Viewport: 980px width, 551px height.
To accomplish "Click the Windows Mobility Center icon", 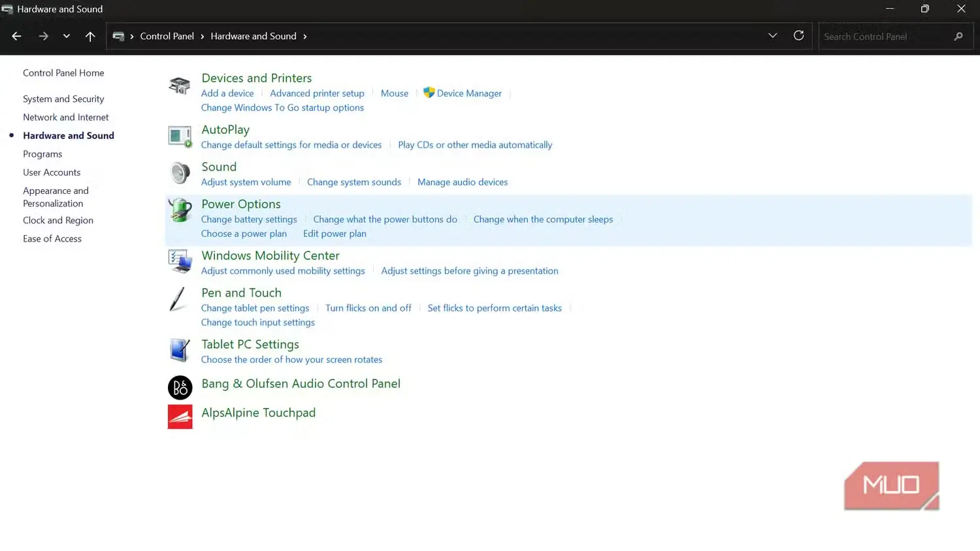I will point(180,262).
